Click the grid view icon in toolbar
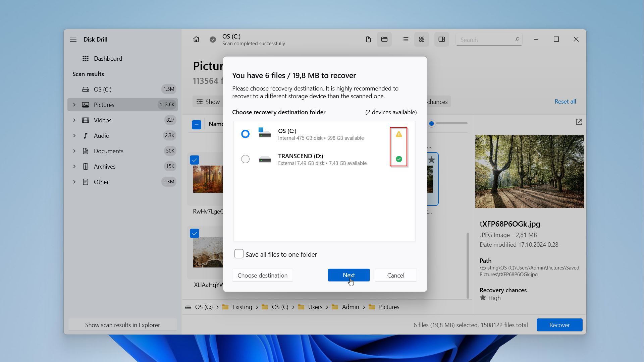The image size is (644, 362). (x=422, y=39)
